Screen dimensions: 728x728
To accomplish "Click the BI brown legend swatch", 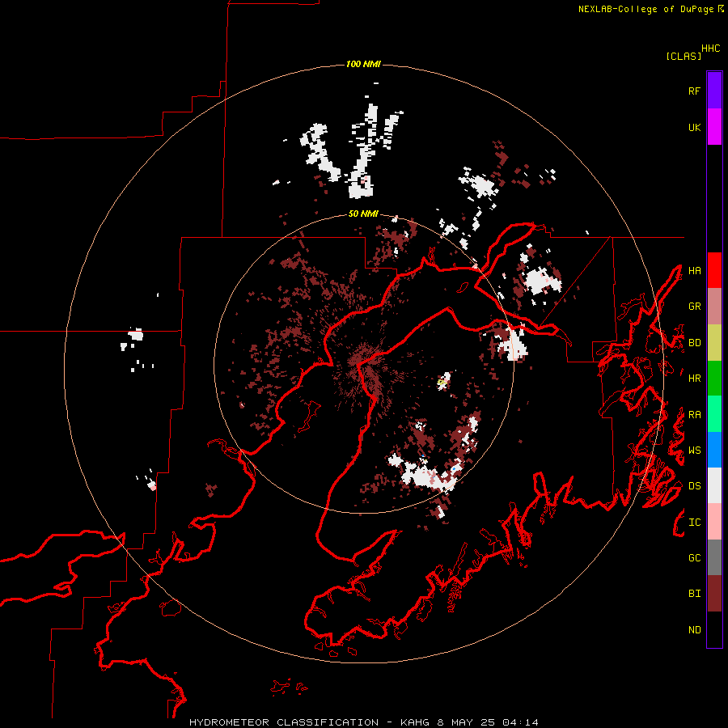I will point(714,594).
